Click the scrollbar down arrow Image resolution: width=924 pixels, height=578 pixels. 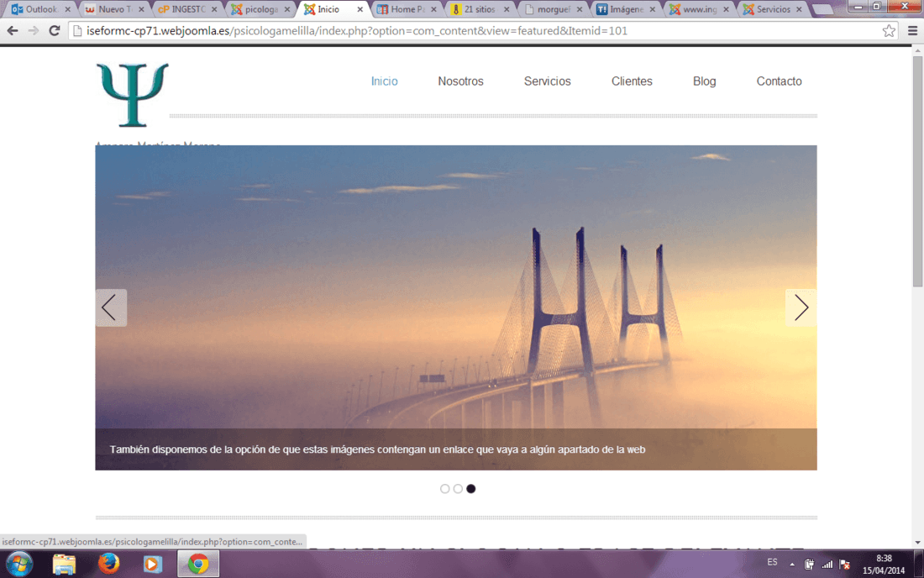tap(917, 542)
